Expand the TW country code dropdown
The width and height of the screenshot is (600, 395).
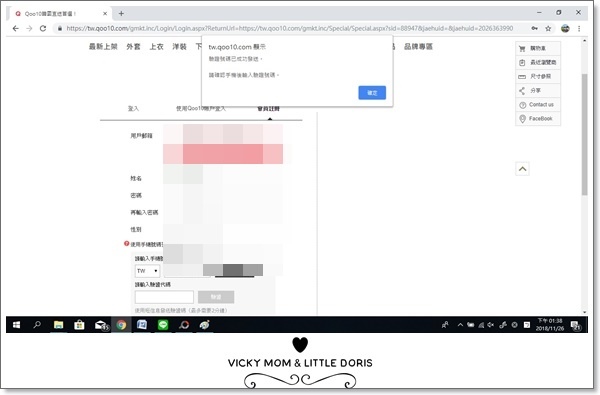pos(147,271)
